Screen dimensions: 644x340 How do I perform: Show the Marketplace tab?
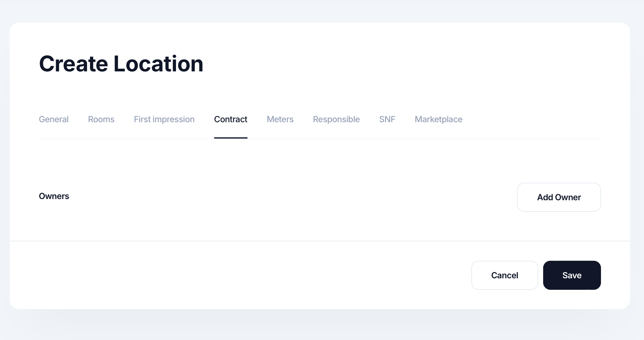(438, 119)
